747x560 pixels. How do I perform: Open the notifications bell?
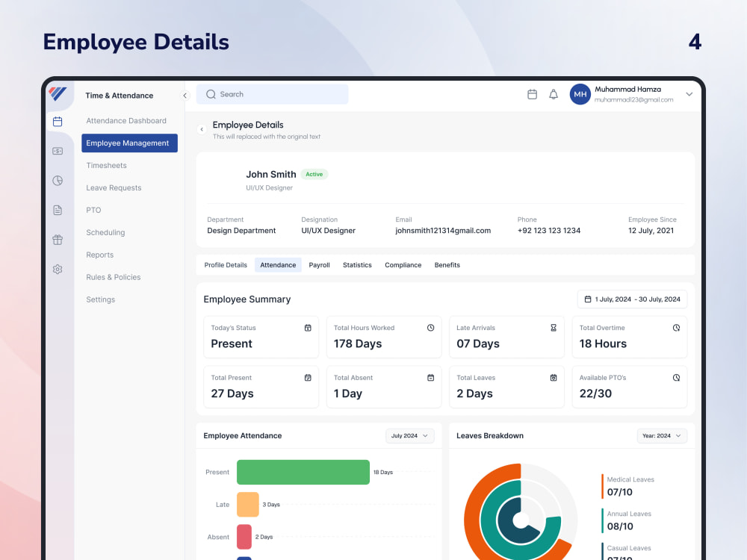553,94
